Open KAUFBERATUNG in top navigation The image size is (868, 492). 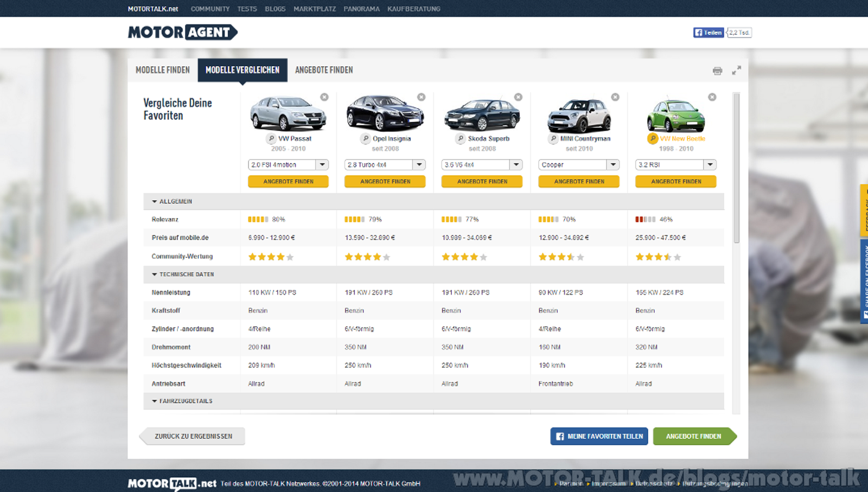(x=414, y=9)
